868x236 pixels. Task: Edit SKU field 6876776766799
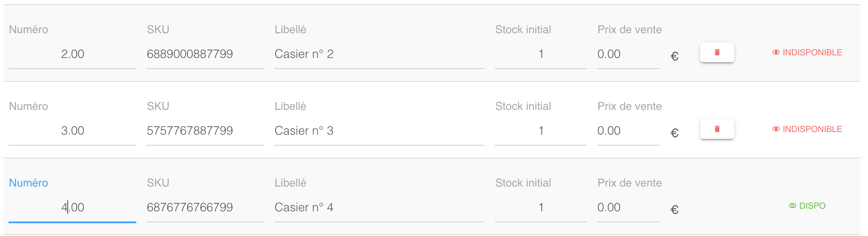[205, 207]
